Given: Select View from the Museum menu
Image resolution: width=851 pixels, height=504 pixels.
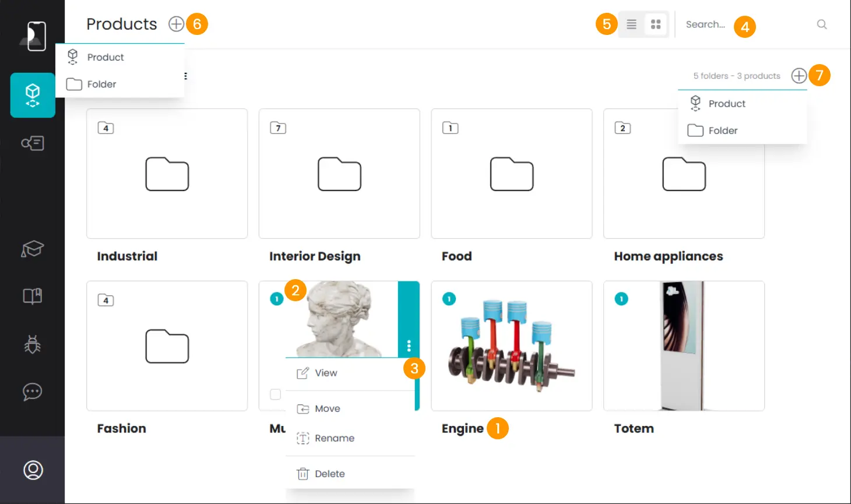Looking at the screenshot, I should [325, 372].
